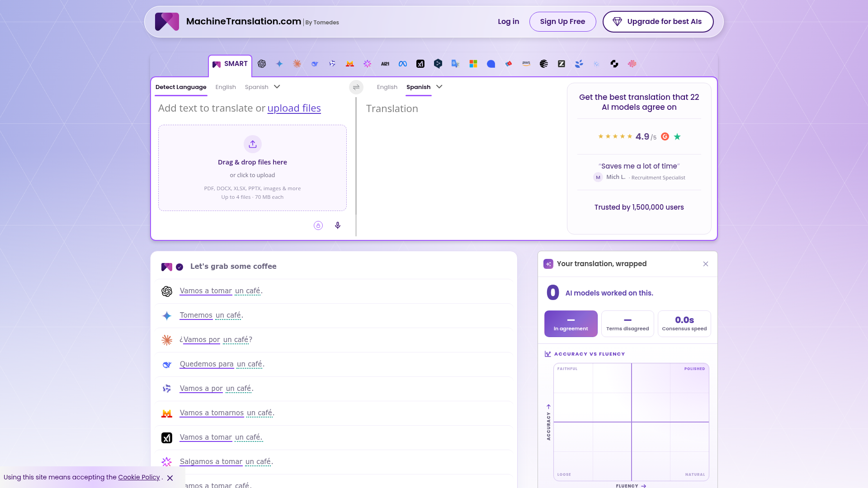Select the AWS engine icon
868x488 pixels.
coord(526,64)
